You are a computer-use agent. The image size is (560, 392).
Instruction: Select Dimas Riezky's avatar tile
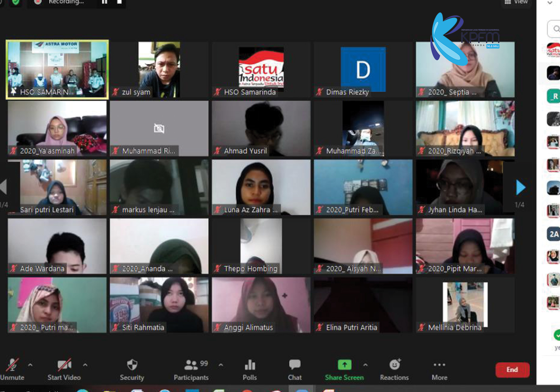pos(363,69)
